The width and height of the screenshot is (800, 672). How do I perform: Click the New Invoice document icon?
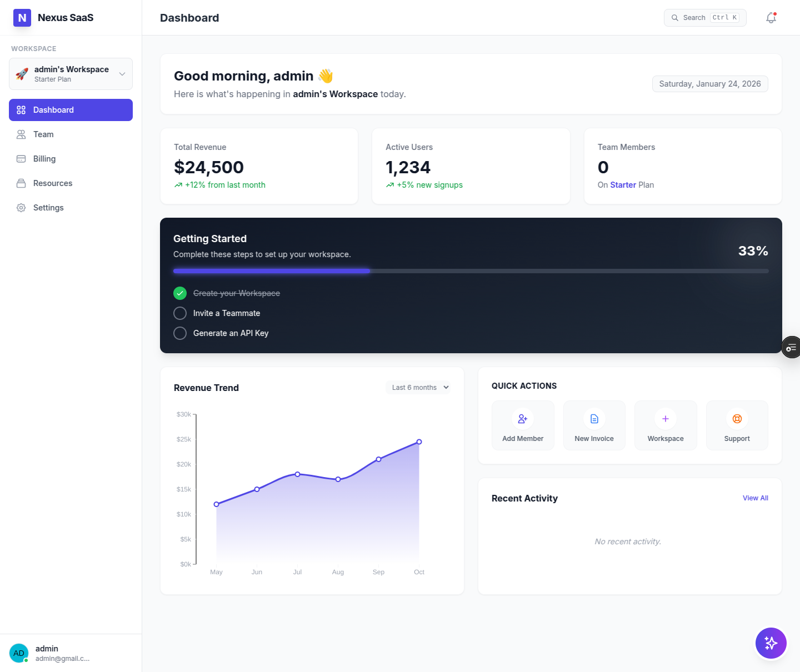click(594, 419)
